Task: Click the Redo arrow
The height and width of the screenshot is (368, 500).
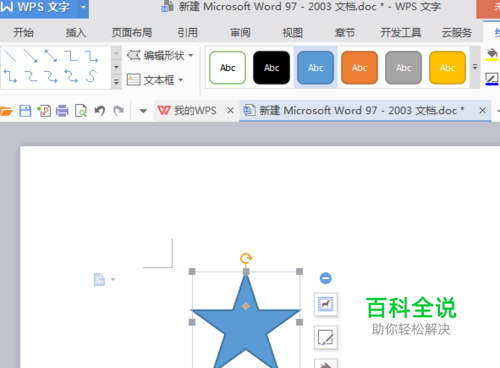Action: click(118, 110)
